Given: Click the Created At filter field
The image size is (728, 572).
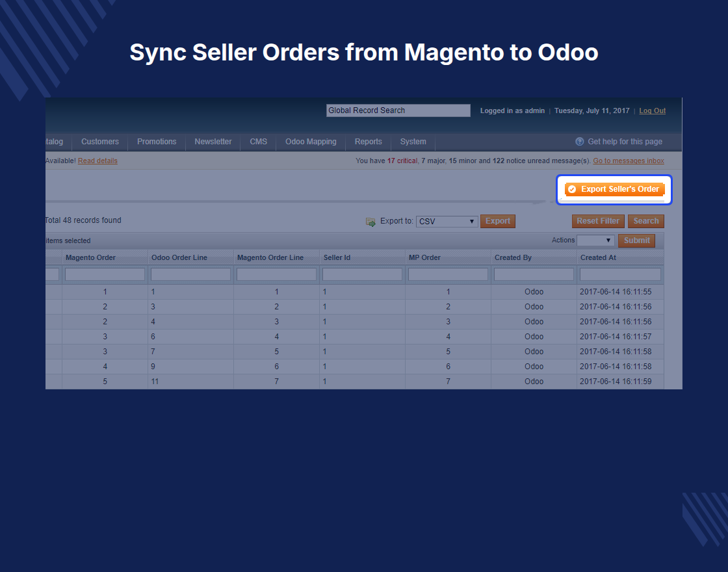Looking at the screenshot, I should [x=620, y=274].
